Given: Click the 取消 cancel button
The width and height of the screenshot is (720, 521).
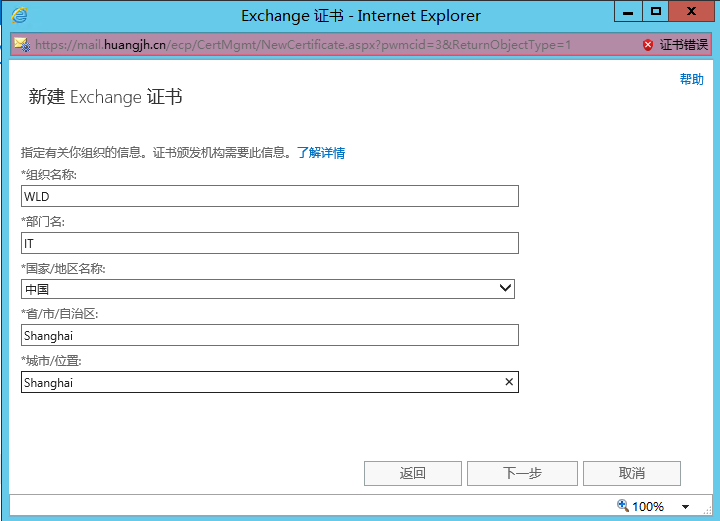Looking at the screenshot, I should point(632,473).
